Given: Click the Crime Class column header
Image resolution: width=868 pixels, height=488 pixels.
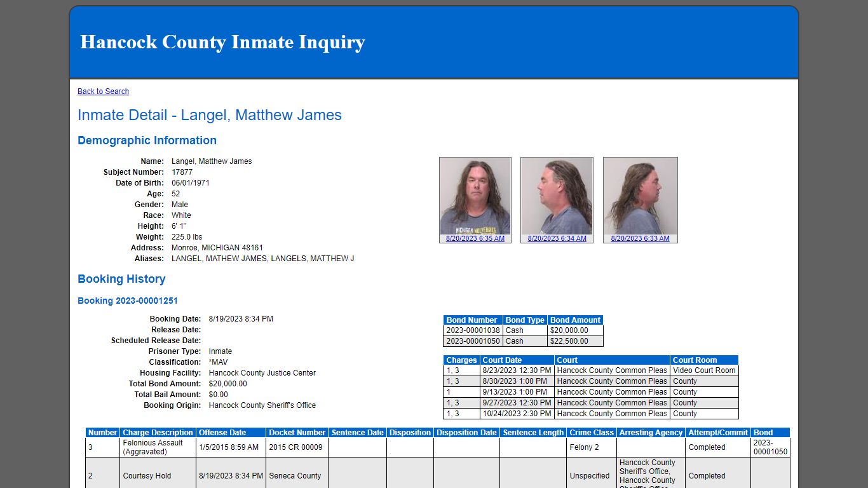Looking at the screenshot, I should [x=592, y=433].
